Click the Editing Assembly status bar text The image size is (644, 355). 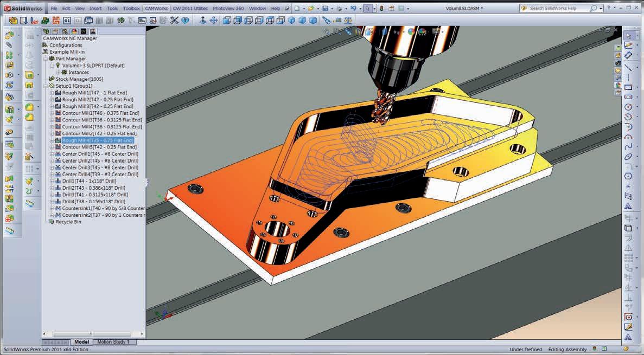(567, 350)
